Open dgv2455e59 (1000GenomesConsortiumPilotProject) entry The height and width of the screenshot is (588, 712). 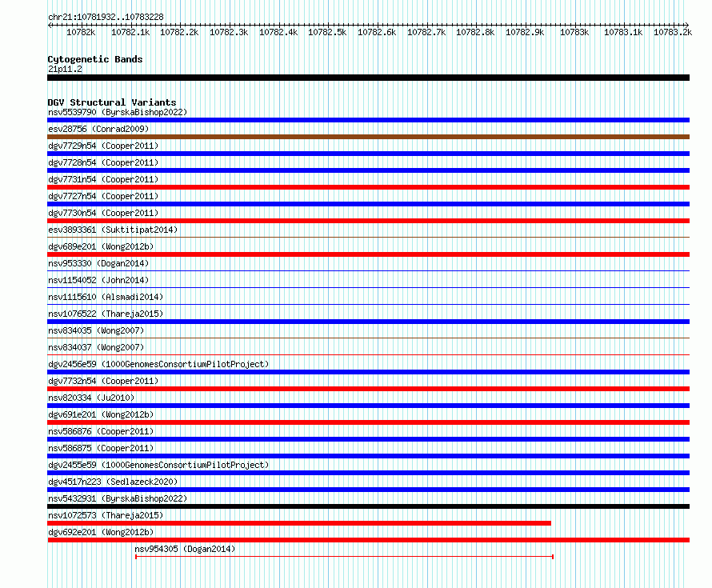point(158,465)
